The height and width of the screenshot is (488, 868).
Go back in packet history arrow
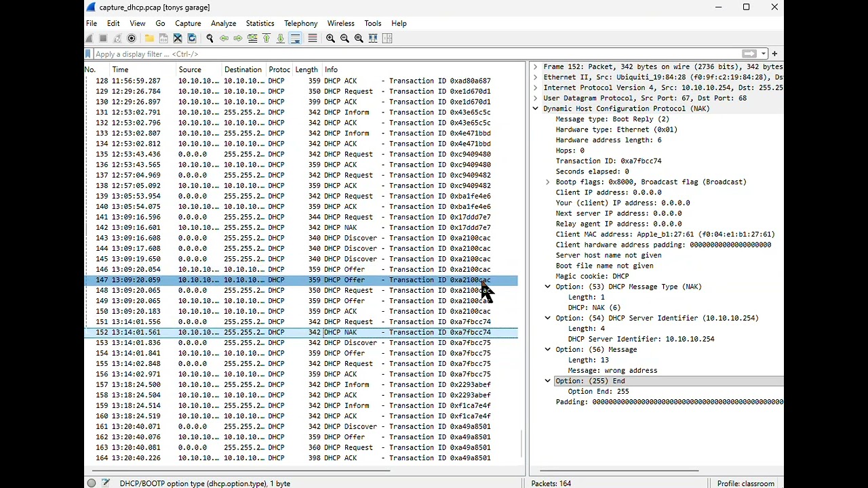pyautogui.click(x=224, y=39)
